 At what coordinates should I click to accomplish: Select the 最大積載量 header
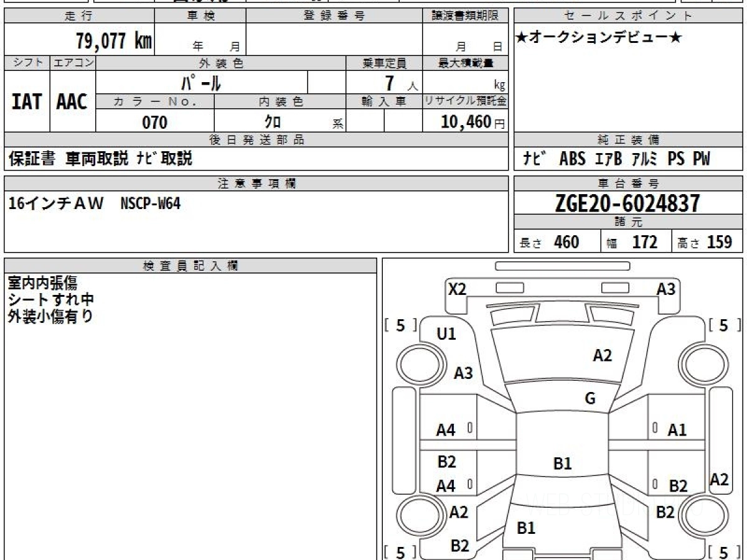click(466, 63)
